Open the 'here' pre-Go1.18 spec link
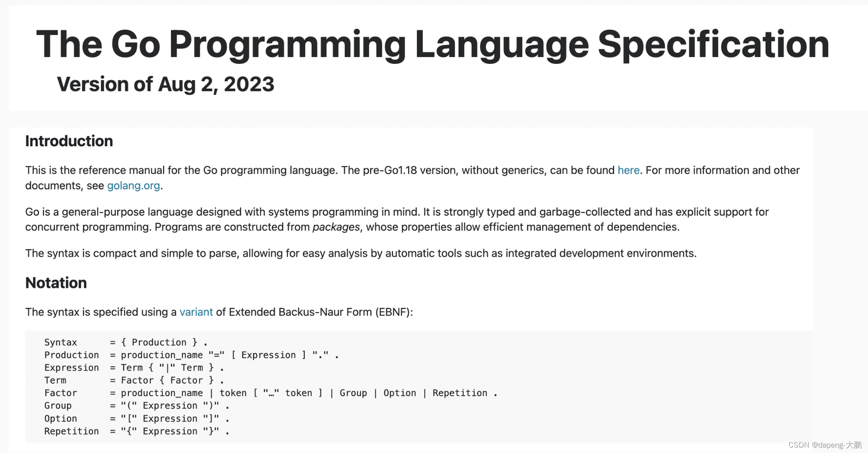 coord(628,171)
